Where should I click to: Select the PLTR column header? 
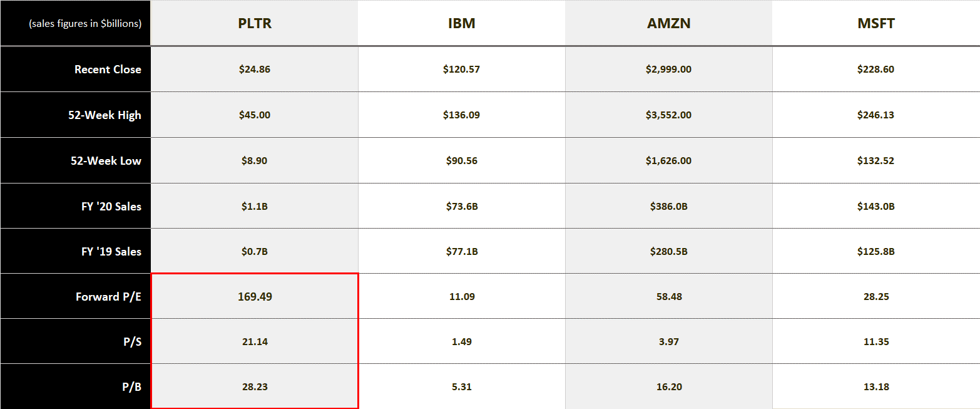[x=254, y=24]
